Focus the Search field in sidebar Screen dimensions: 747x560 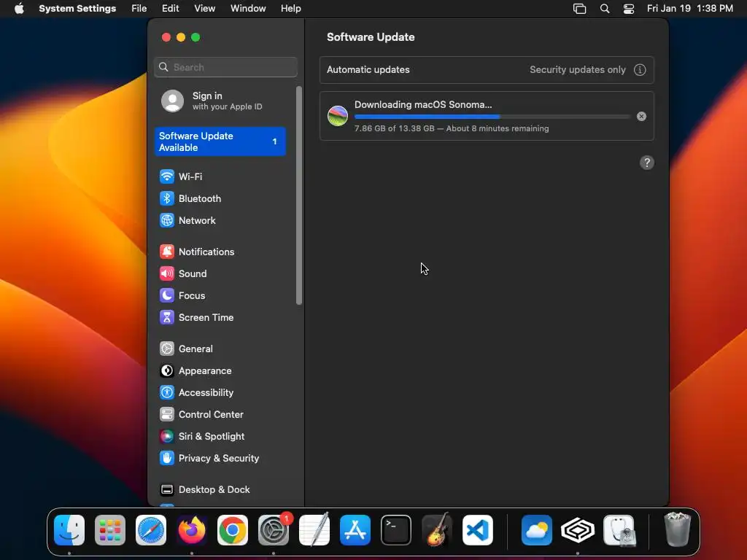click(x=226, y=67)
